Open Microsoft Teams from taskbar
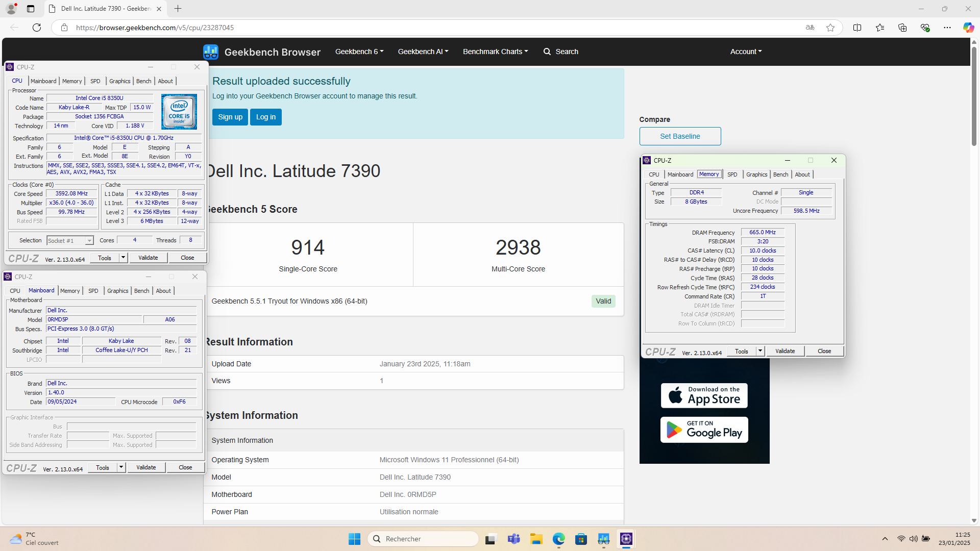This screenshot has width=980, height=551. (x=513, y=539)
